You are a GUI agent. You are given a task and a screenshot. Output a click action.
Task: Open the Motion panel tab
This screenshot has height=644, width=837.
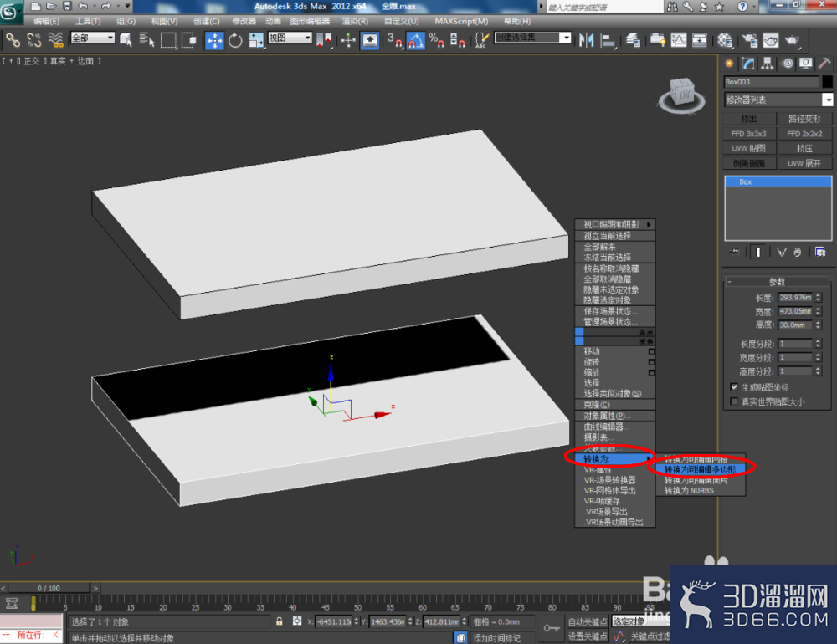tap(788, 64)
